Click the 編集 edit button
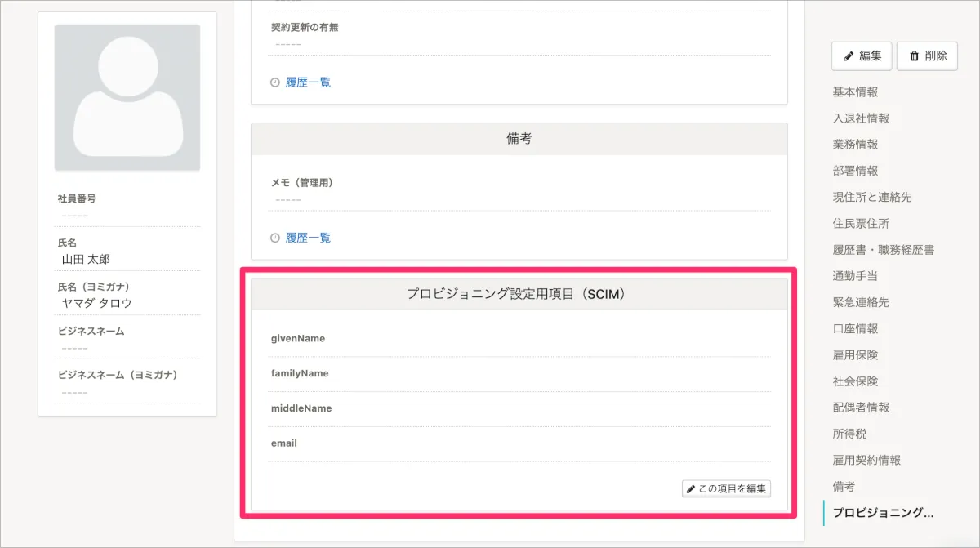980x548 pixels. coord(862,56)
